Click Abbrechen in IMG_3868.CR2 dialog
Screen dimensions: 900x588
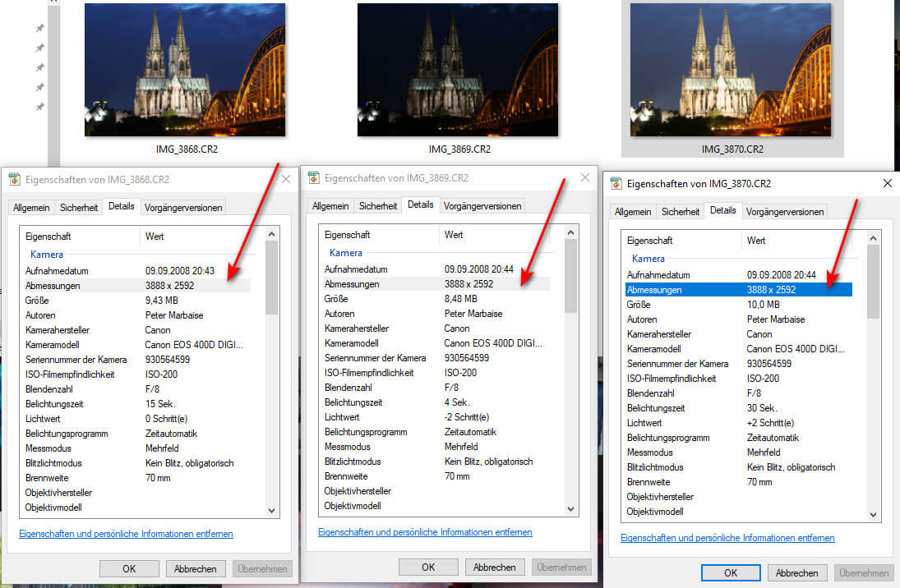(x=195, y=568)
